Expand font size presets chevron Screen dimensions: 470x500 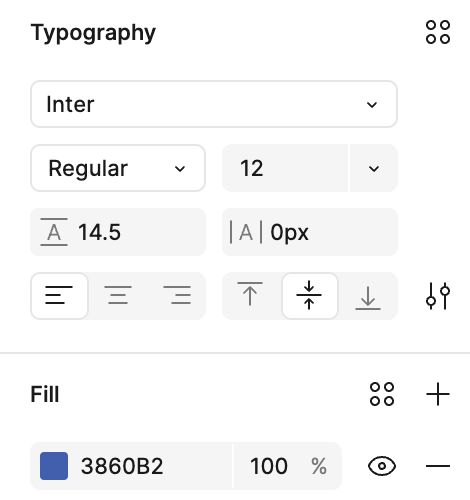374,168
